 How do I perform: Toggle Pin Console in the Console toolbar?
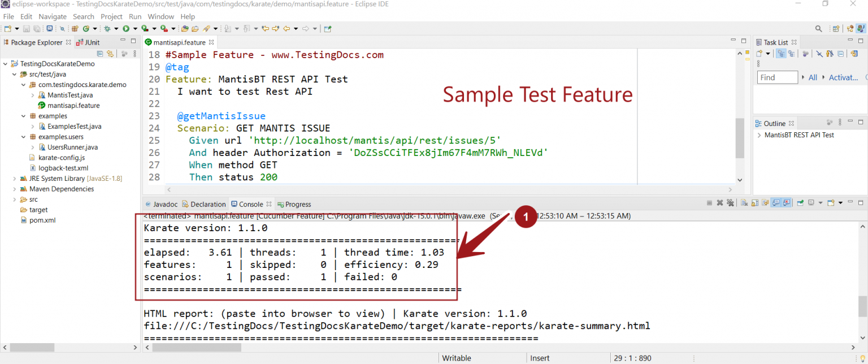coord(800,202)
